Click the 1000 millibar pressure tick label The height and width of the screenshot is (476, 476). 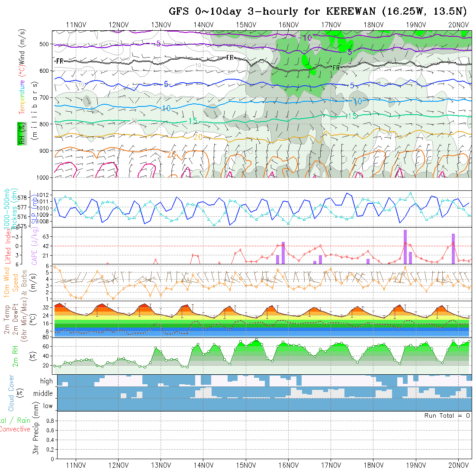click(42, 177)
